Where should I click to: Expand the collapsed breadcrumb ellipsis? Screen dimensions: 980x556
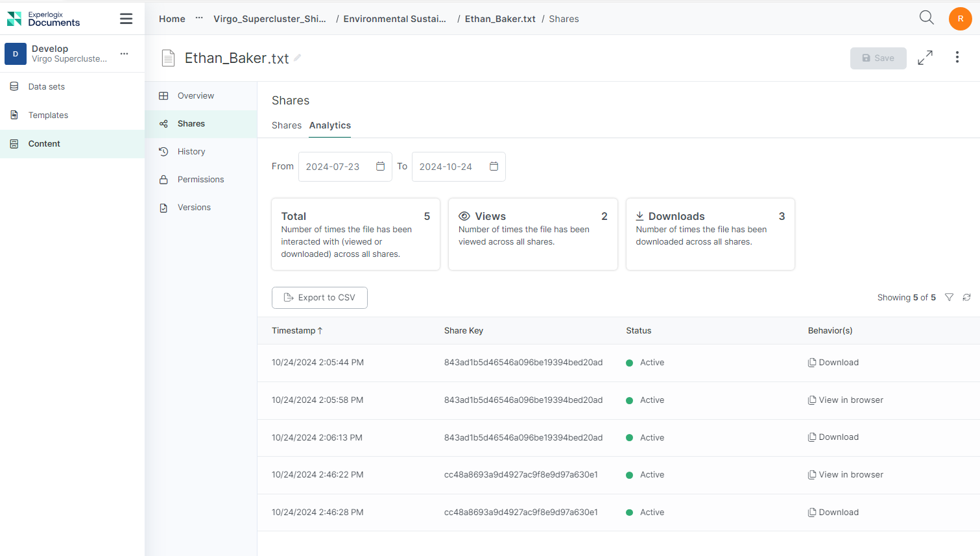point(199,18)
